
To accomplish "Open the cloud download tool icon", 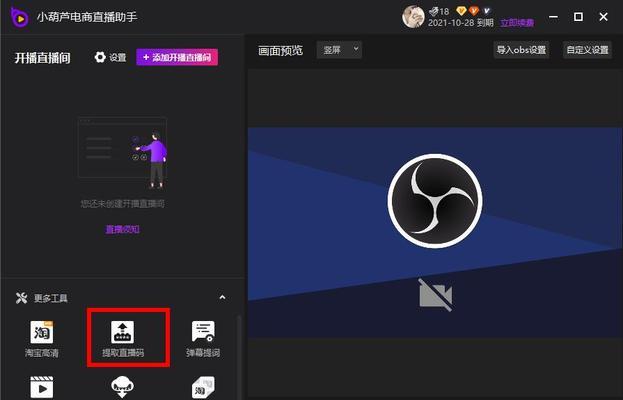I will [x=122, y=387].
